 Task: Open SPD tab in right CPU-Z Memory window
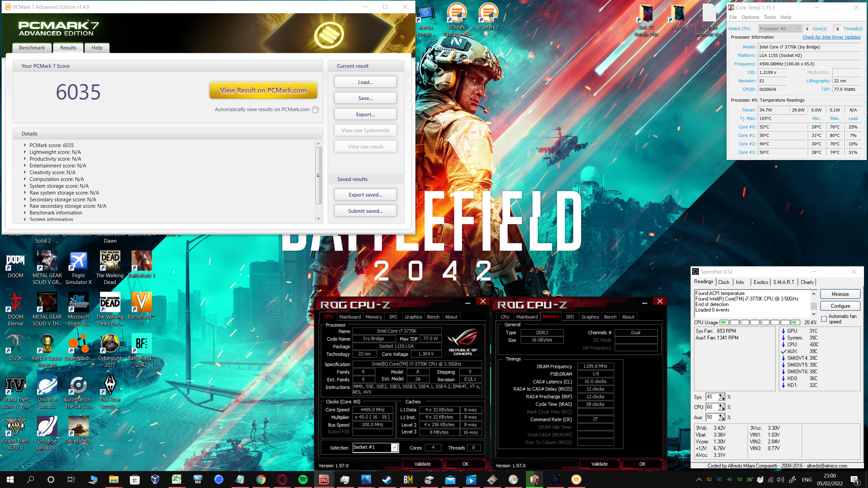click(x=570, y=317)
